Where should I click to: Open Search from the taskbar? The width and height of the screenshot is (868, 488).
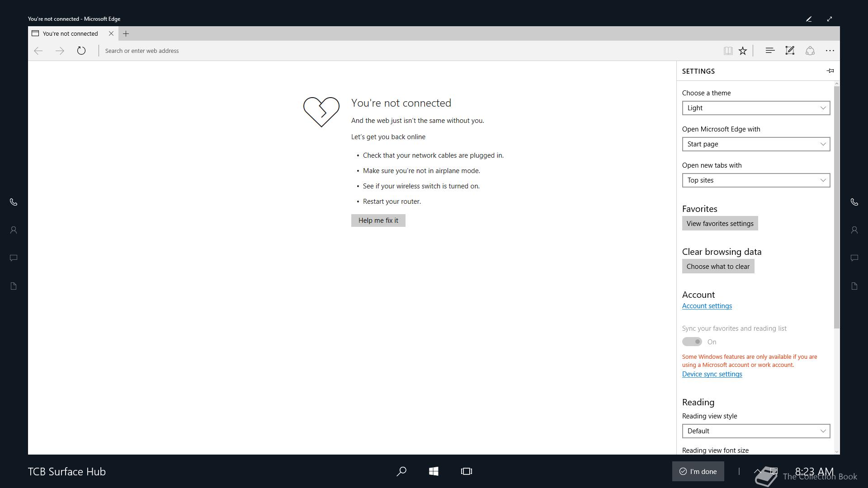pyautogui.click(x=401, y=471)
